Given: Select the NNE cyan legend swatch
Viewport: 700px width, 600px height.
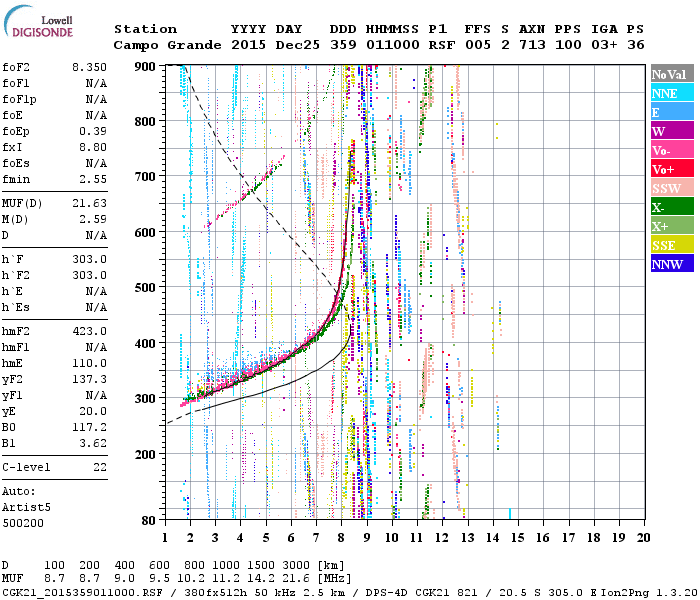Looking at the screenshot, I should [x=672, y=93].
